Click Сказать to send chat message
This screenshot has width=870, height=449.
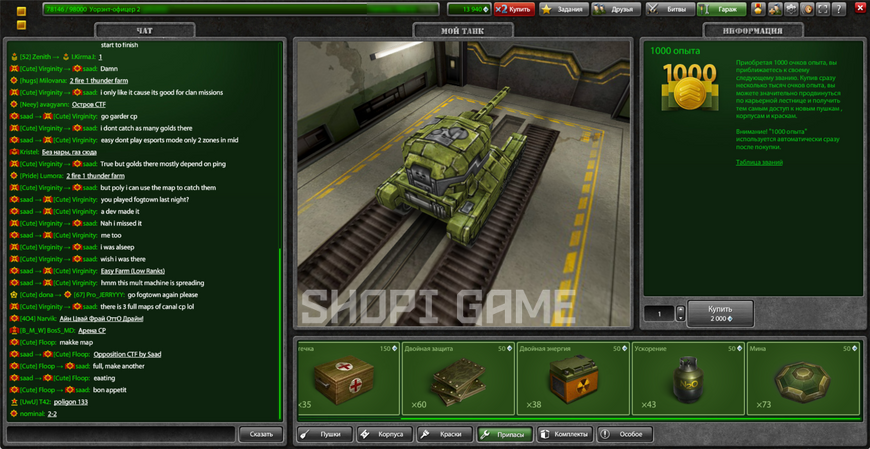tap(261, 434)
